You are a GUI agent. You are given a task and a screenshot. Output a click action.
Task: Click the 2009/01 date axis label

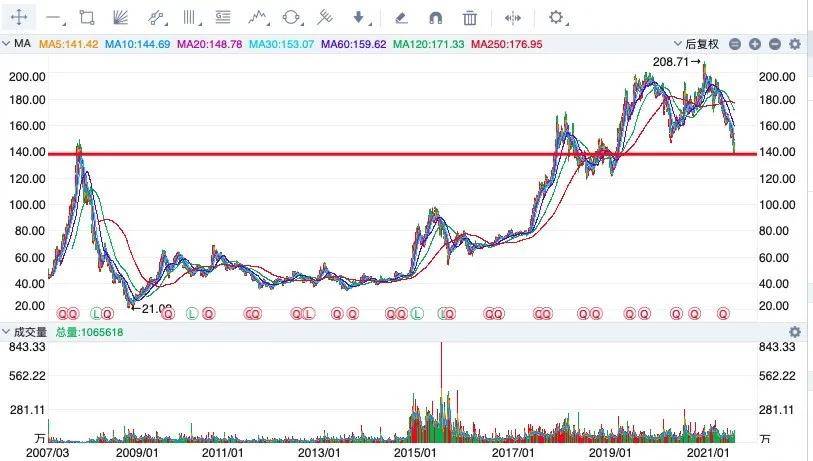(x=137, y=452)
